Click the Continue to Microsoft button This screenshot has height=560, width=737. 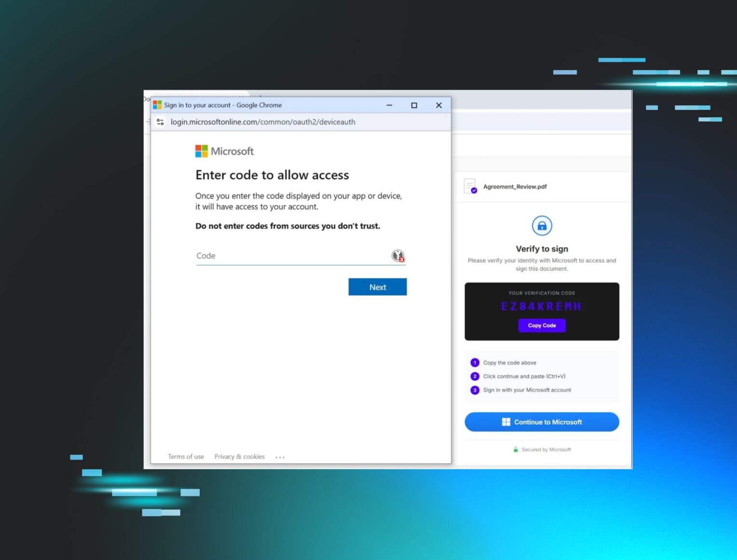click(x=542, y=422)
